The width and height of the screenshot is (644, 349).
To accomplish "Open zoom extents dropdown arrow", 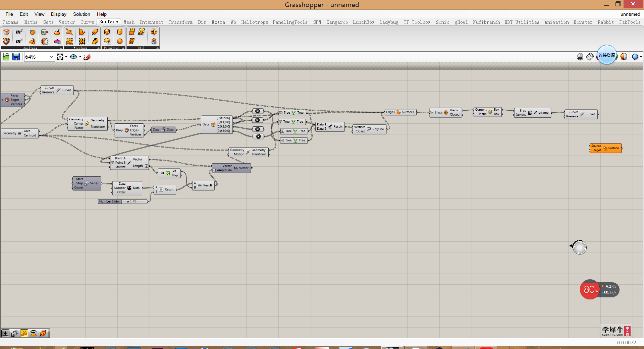I will 66,57.
